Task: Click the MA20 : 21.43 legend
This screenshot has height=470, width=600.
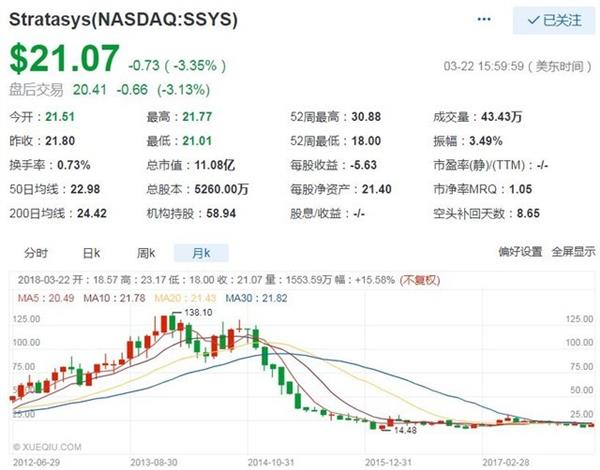Action: pos(186,298)
